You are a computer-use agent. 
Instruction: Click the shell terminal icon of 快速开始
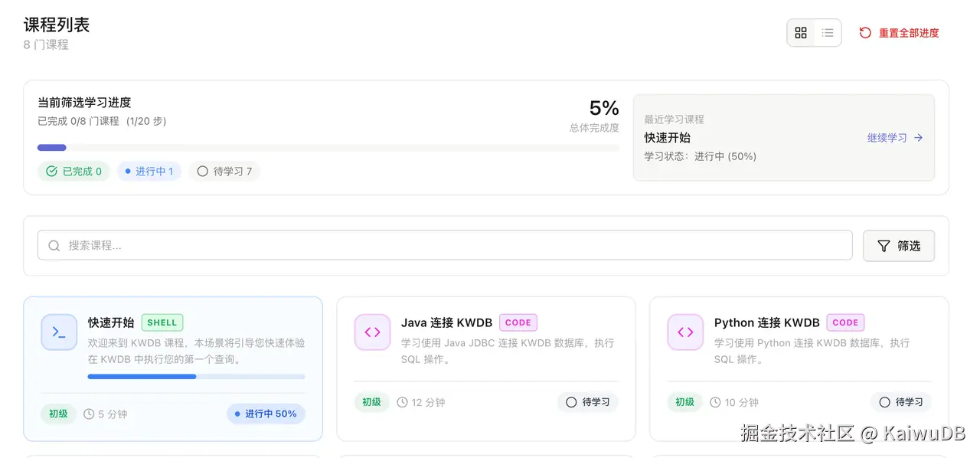click(59, 332)
